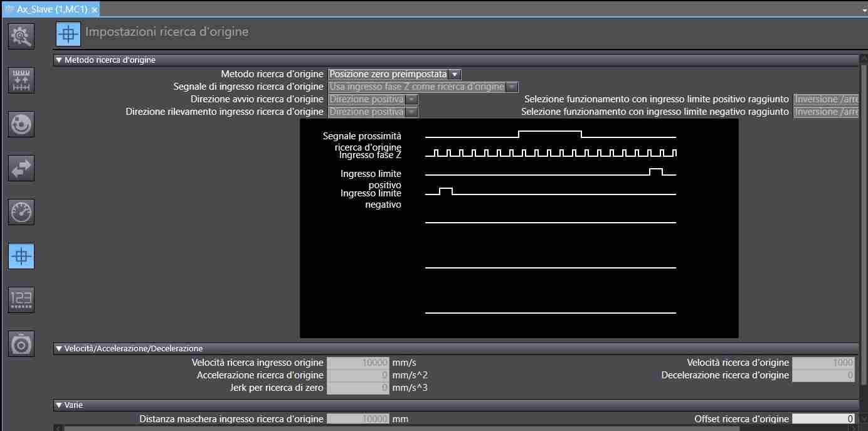Collapse Velocità/Accelerazione/Decelerazione section
This screenshot has width=868, height=431.
[x=59, y=349]
